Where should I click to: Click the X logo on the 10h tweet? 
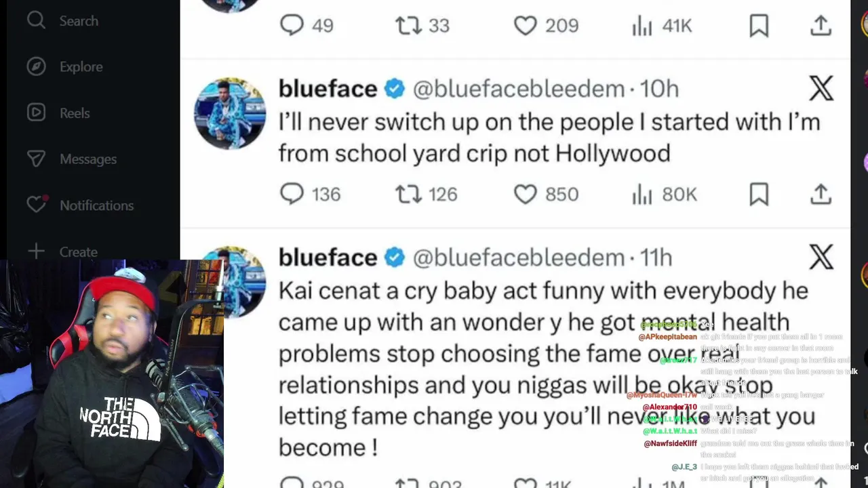pos(821,89)
